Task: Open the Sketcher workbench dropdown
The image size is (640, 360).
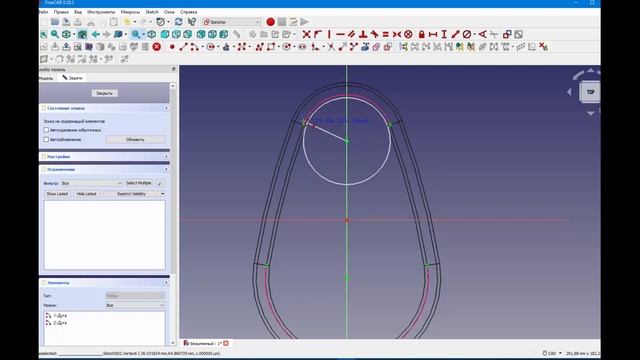Action: click(x=231, y=22)
